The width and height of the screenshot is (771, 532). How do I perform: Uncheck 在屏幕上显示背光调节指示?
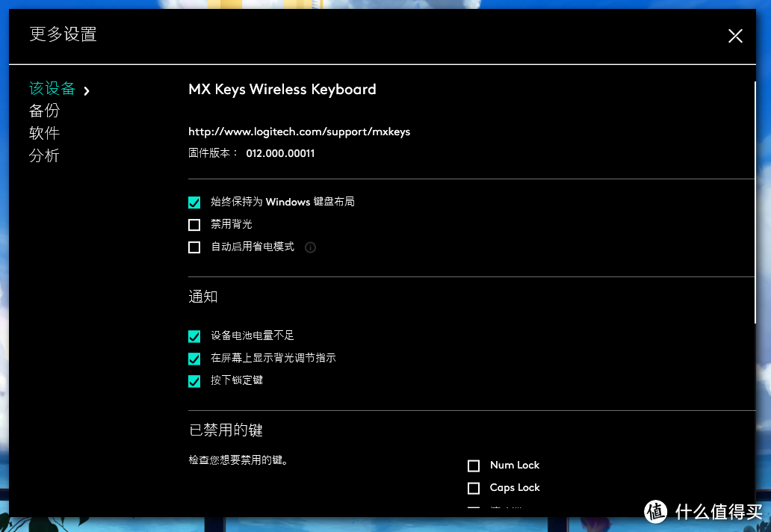(194, 359)
